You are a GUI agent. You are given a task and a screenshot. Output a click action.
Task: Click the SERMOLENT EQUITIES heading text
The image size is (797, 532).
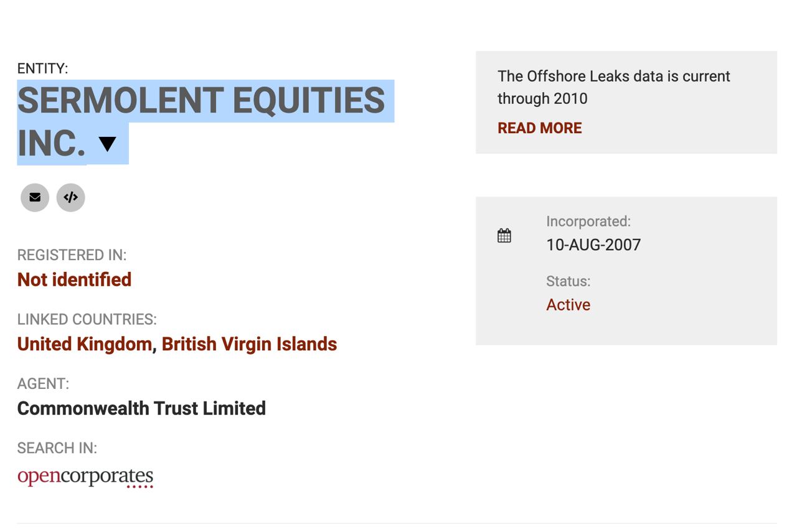click(x=201, y=100)
